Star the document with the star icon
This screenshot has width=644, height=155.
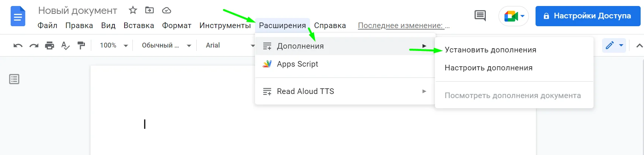(x=133, y=10)
